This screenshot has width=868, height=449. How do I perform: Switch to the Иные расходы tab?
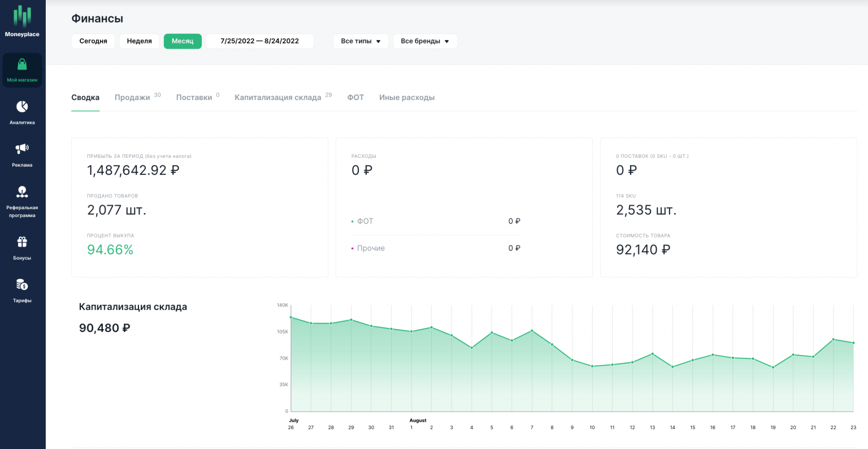[407, 97]
